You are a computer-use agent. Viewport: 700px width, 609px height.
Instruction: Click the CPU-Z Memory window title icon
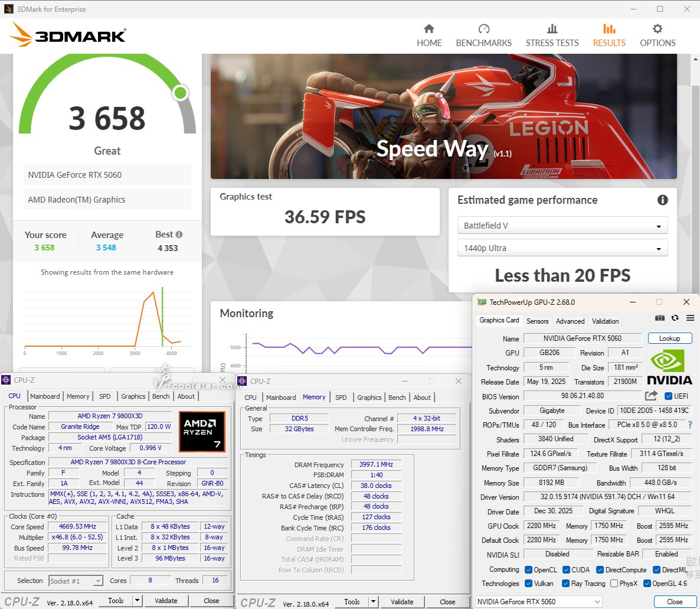243,381
